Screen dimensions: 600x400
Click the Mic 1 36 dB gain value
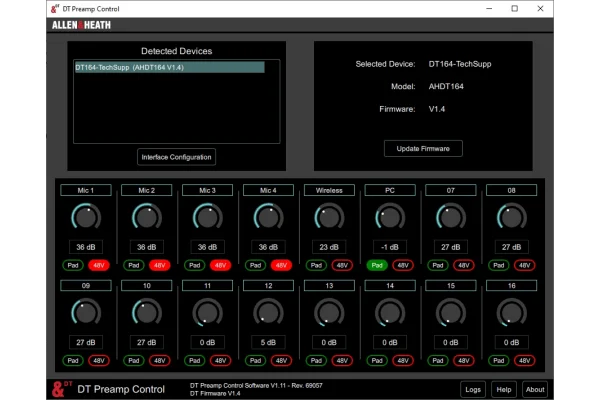[86, 247]
